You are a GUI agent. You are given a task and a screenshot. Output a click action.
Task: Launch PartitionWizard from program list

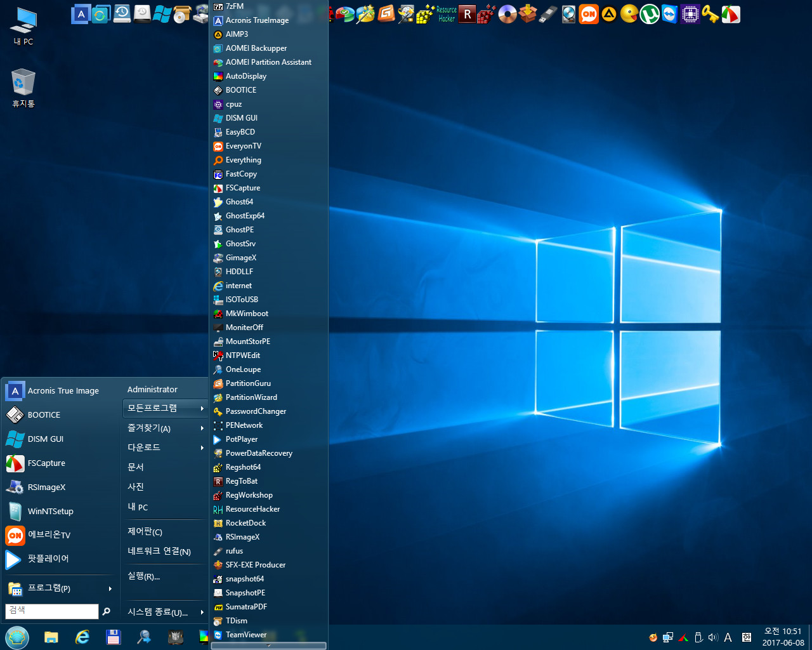[x=269, y=397]
